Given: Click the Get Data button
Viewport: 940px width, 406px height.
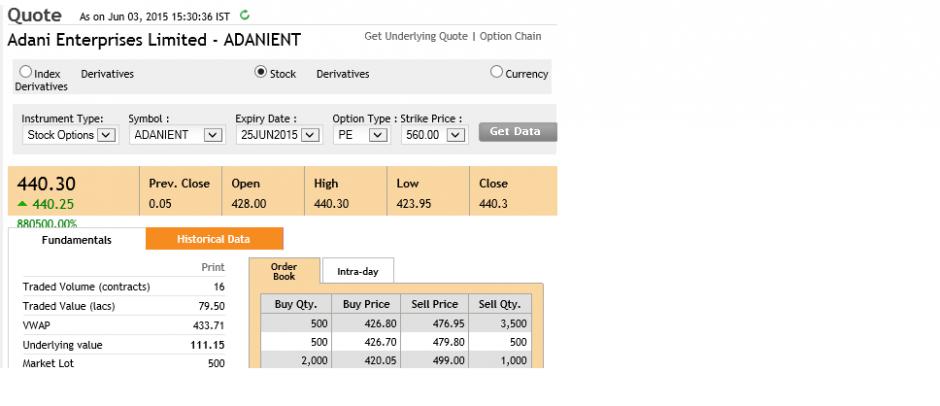Looking at the screenshot, I should coord(517,131).
